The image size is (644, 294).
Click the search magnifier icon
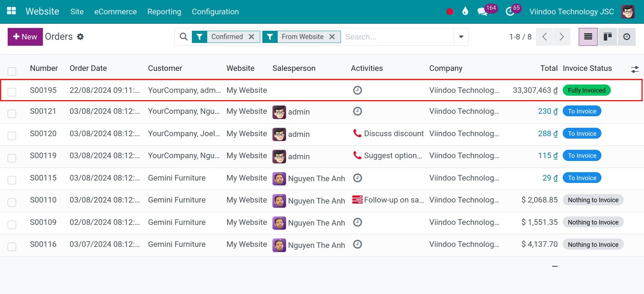pyautogui.click(x=184, y=37)
